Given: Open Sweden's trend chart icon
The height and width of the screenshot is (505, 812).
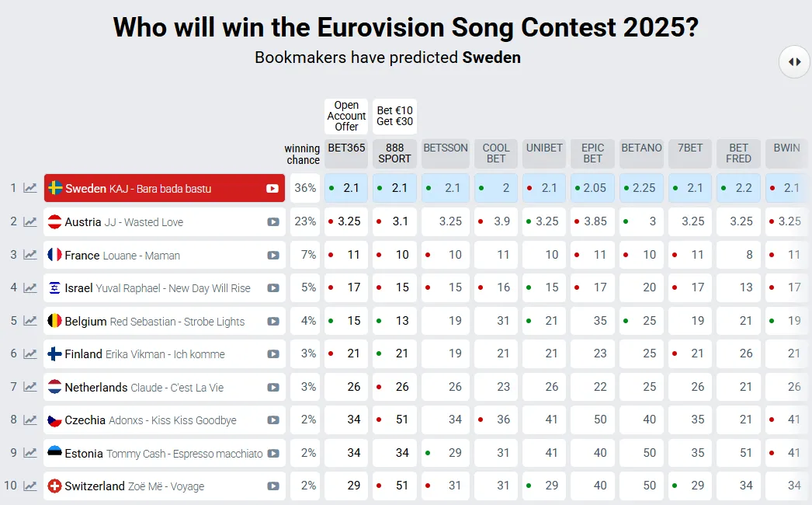Looking at the screenshot, I should pyautogui.click(x=30, y=188).
